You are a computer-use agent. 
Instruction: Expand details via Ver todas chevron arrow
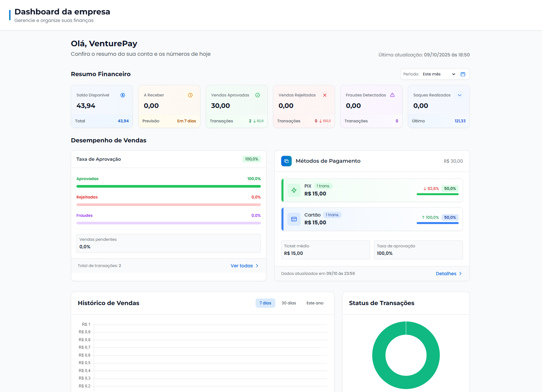[257, 266]
